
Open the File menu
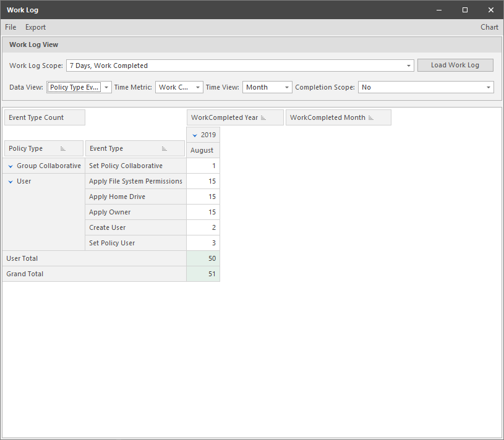(x=10, y=27)
